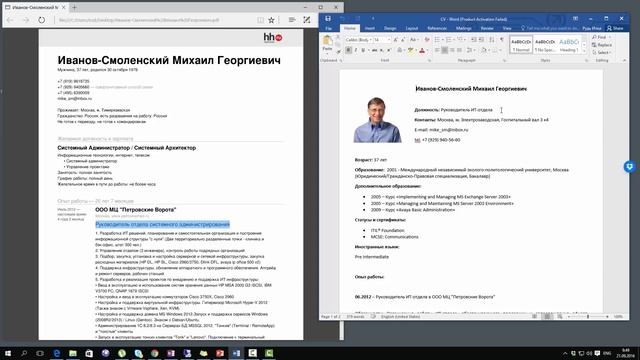The image size is (640, 360).
Task: Apply the Heading 1 style
Action: pos(569,44)
